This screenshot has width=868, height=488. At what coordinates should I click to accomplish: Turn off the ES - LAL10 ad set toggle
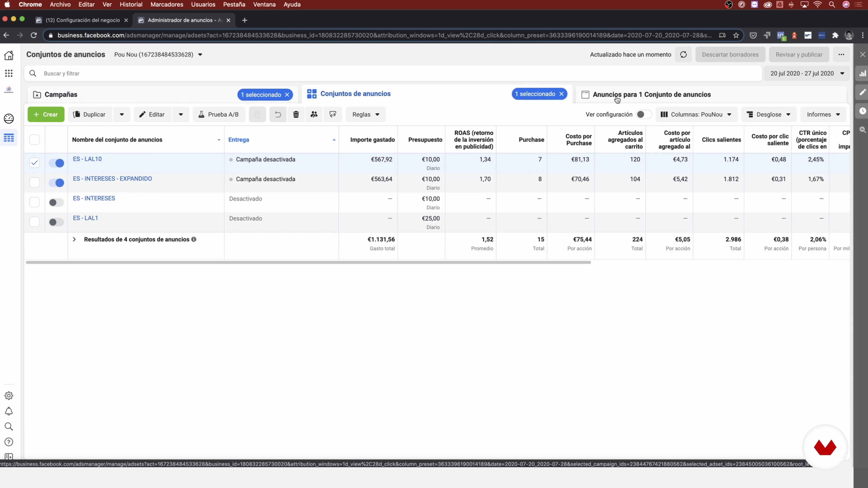pyautogui.click(x=56, y=163)
